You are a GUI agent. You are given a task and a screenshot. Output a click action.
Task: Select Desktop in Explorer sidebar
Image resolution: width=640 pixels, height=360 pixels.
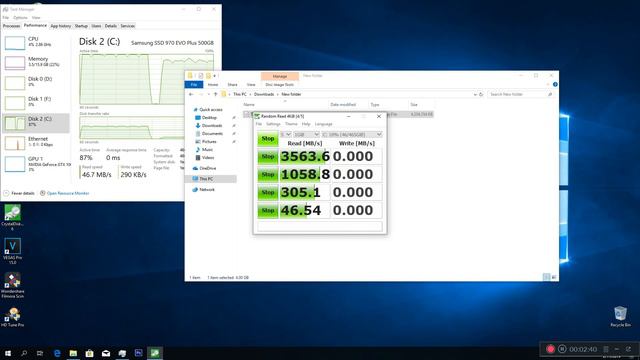[209, 118]
